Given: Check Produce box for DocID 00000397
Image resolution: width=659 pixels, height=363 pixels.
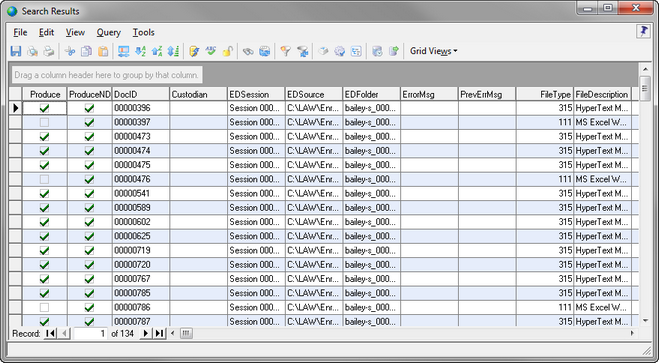Looking at the screenshot, I should point(44,122).
